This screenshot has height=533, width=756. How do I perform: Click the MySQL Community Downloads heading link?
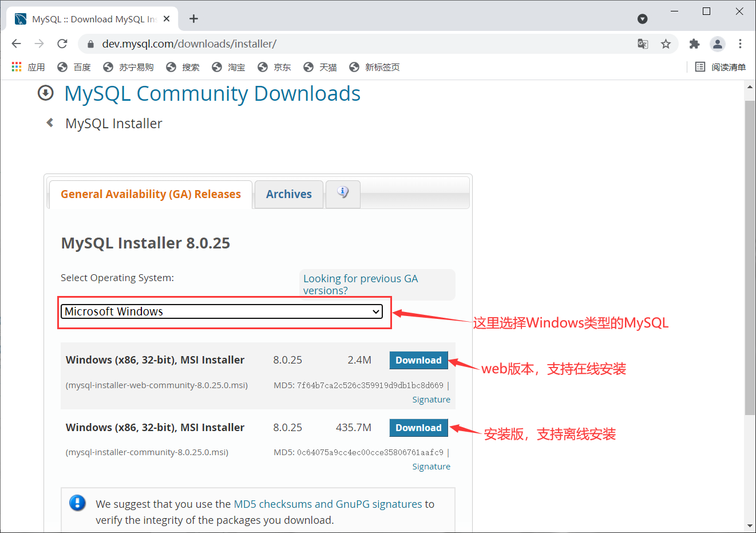click(212, 93)
